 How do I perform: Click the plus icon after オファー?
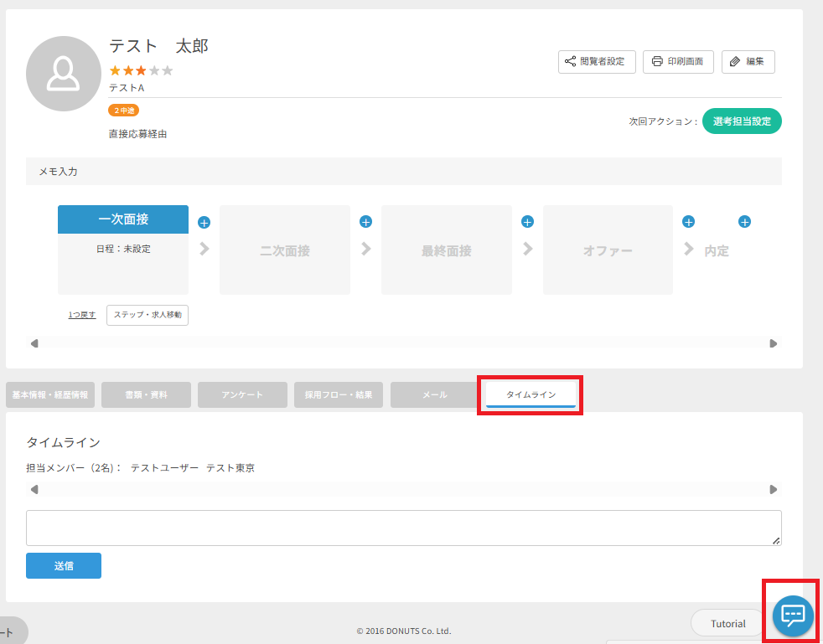pyautogui.click(x=689, y=222)
